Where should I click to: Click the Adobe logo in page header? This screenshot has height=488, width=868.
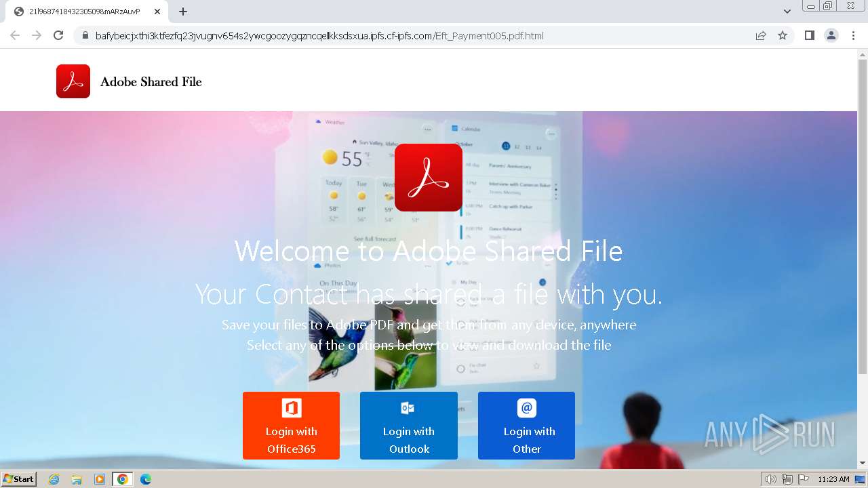[x=73, y=81]
